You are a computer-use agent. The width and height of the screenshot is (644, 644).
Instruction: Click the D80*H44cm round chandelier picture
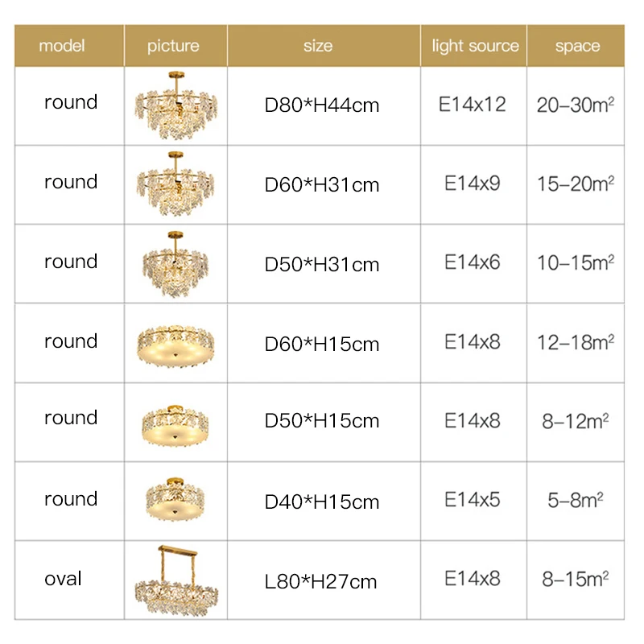coord(175,106)
